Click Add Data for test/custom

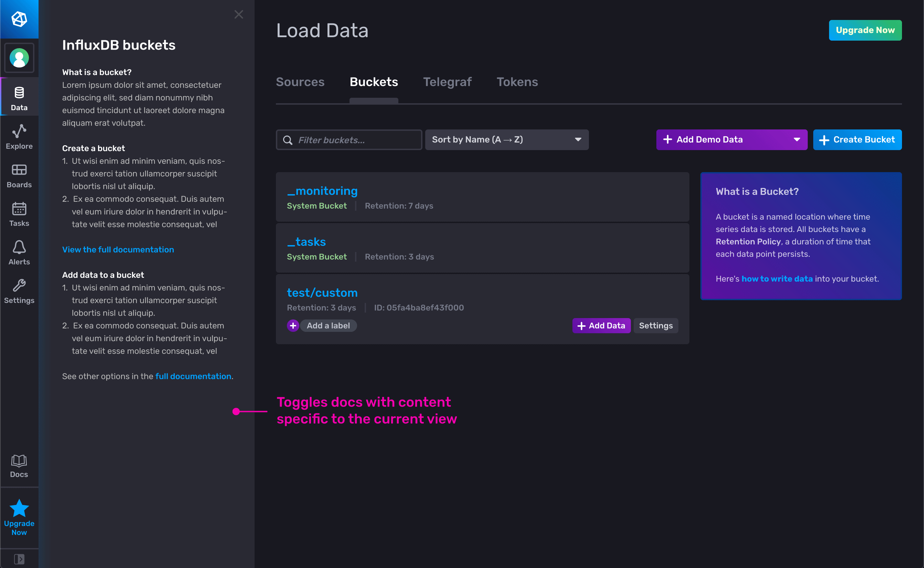coord(601,326)
